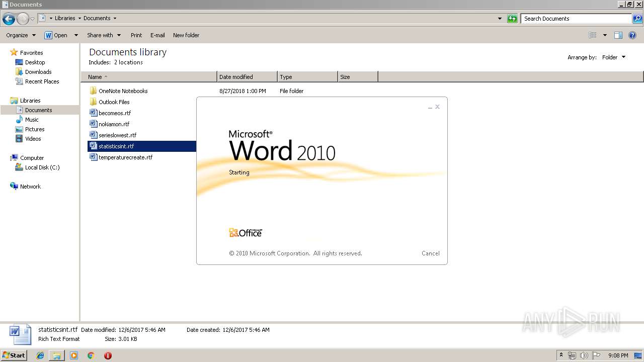Show hidden system tray icons

click(x=561, y=355)
